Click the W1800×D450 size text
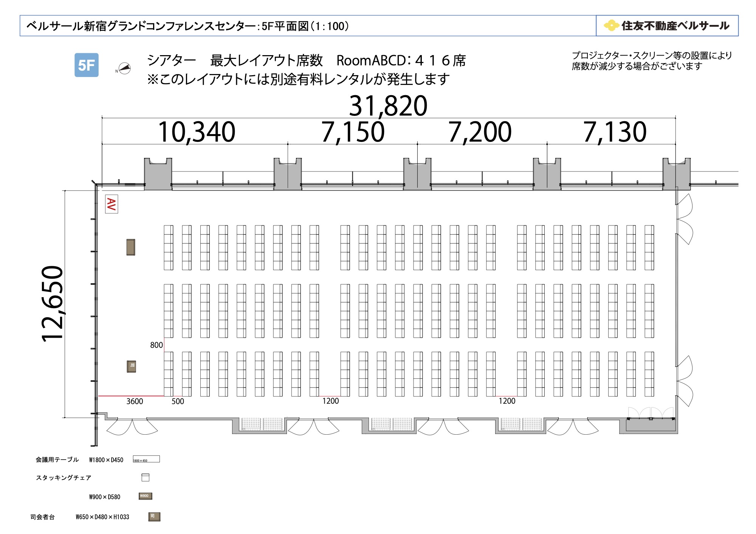Viewport: 756px width, 534px height. [106, 460]
